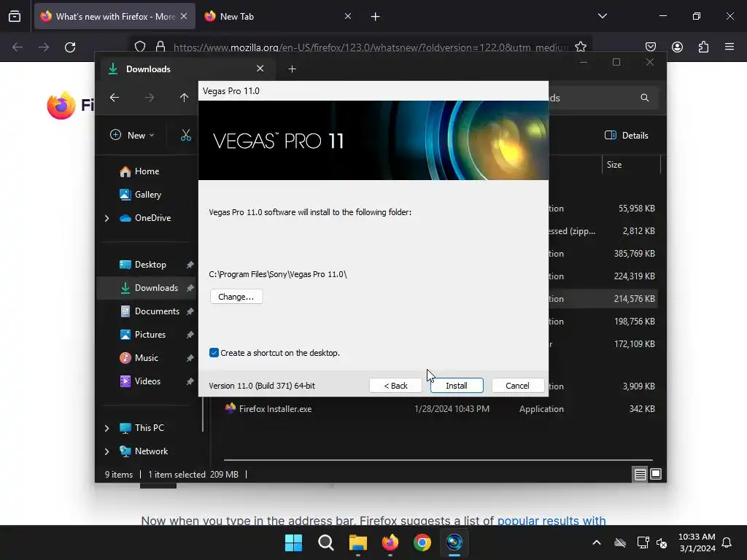Click the Firefox address bar URL
This screenshot has width=747, height=560.
(371, 47)
